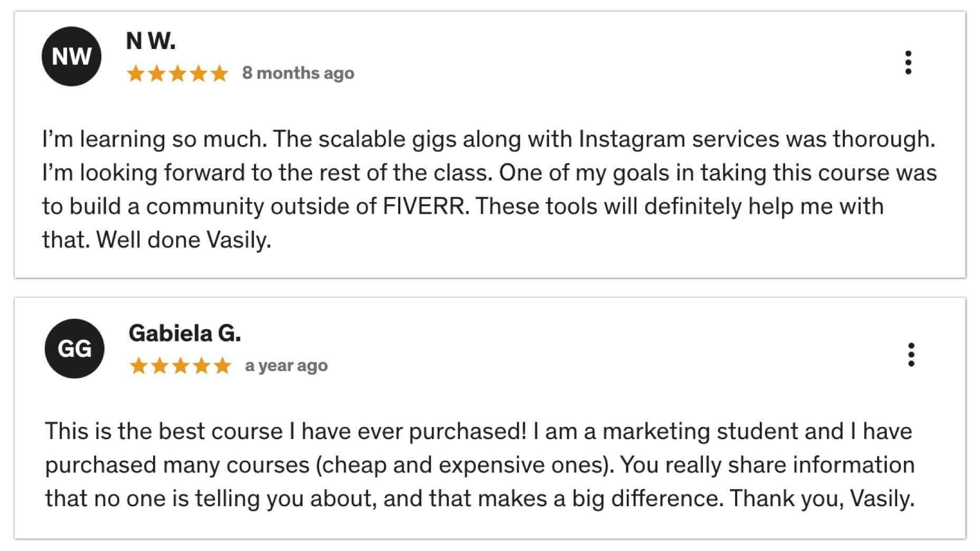This screenshot has height=551, width=980.
Task: Click "Well done Vasily." in the first review
Action: pos(184,240)
